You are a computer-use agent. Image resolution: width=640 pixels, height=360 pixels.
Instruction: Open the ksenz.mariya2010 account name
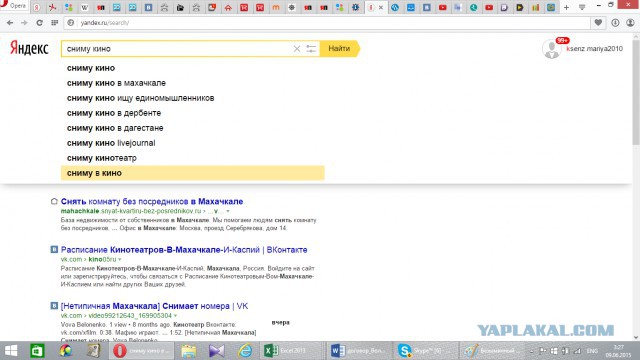tap(595, 49)
